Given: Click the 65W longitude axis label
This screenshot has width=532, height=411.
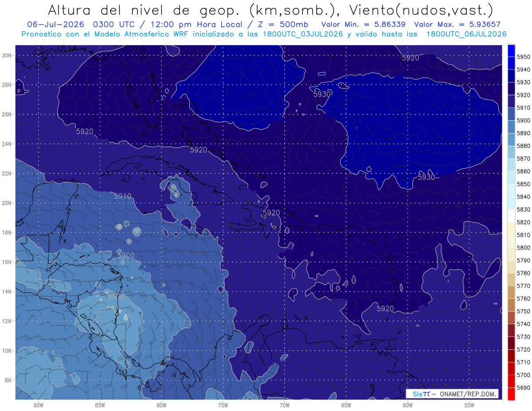Looking at the screenshot, I should [x=346, y=405].
